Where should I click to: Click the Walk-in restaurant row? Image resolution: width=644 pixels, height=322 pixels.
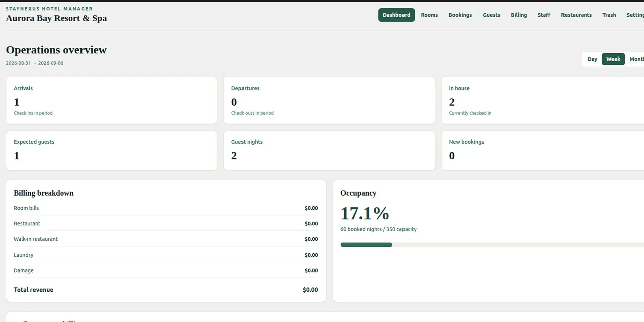(x=166, y=239)
